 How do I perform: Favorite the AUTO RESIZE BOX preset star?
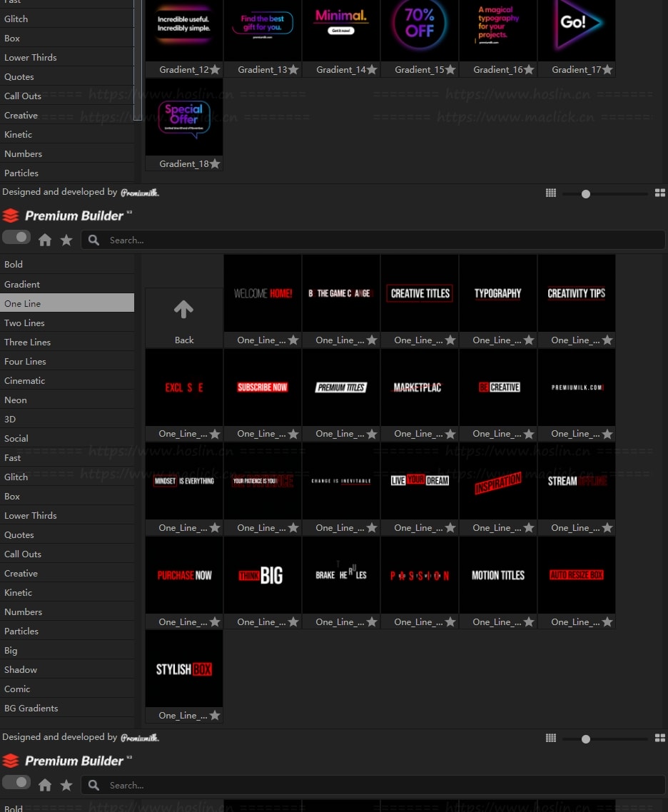(x=607, y=622)
